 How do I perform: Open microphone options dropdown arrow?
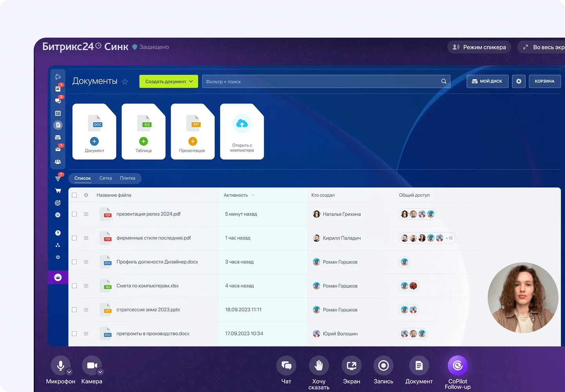69,372
